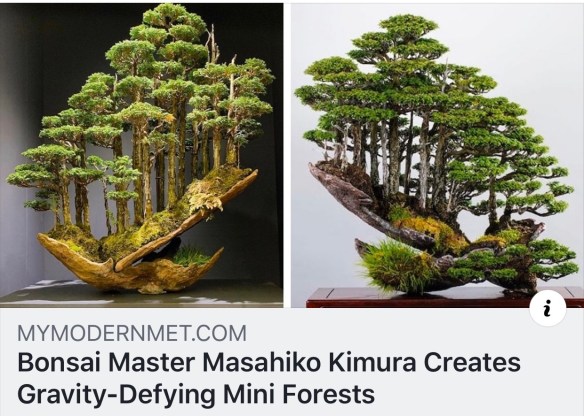Tap the tallest treetop in the left photo

[173, 17]
